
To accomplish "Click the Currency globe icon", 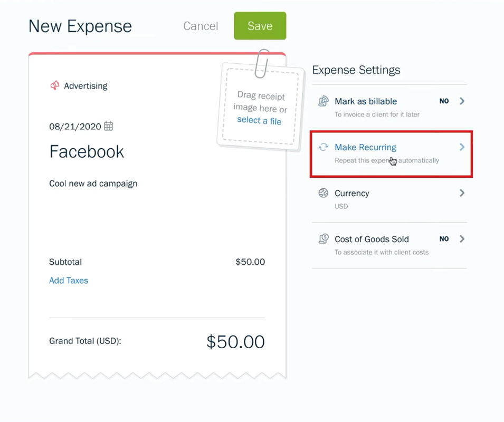I will [324, 193].
